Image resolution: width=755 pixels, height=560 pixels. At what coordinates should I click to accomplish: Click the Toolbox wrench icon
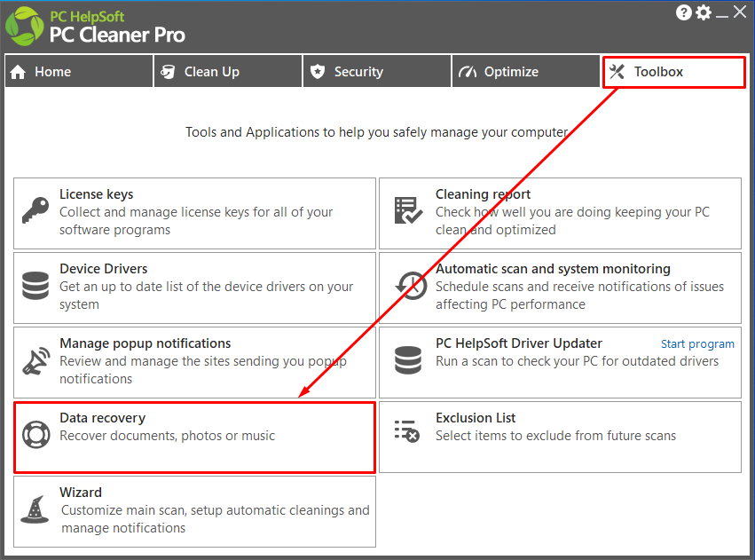617,72
